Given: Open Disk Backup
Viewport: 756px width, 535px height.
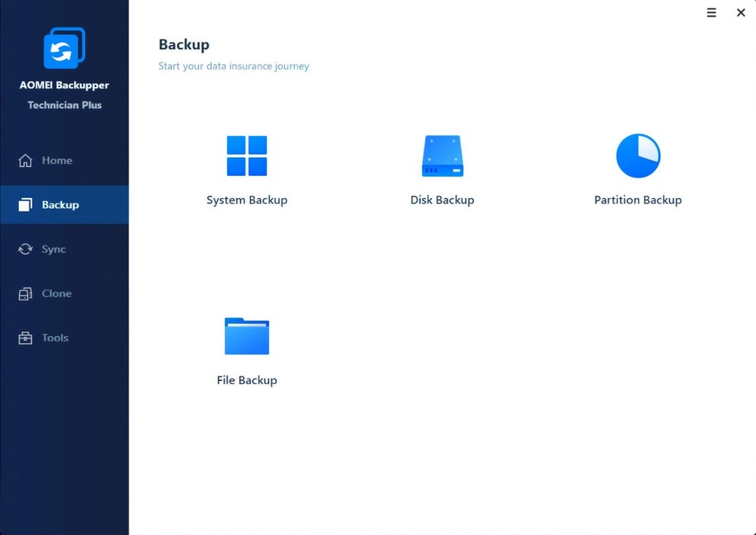Looking at the screenshot, I should [x=442, y=155].
